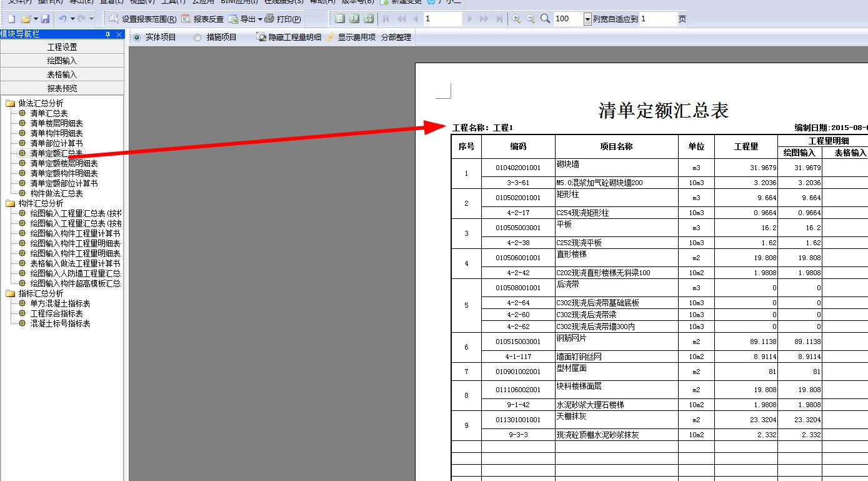Open 清单楼层明细表 report
868x481 pixels.
[x=57, y=123]
